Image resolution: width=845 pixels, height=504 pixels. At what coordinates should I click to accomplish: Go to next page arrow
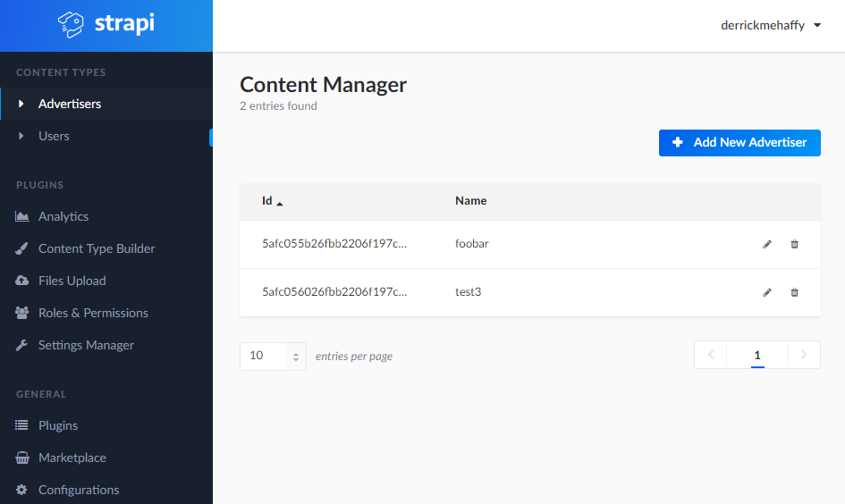(x=804, y=354)
